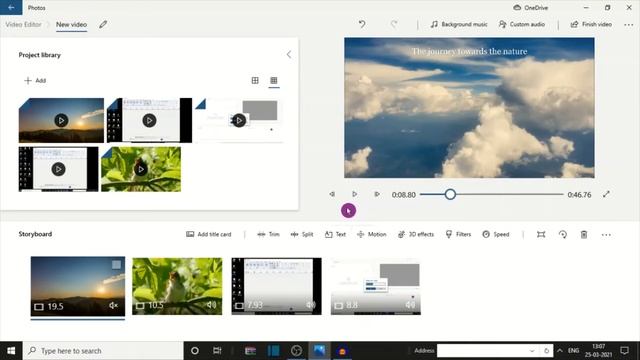
Task: Select the sunset video in Project library
Action: tap(61, 120)
